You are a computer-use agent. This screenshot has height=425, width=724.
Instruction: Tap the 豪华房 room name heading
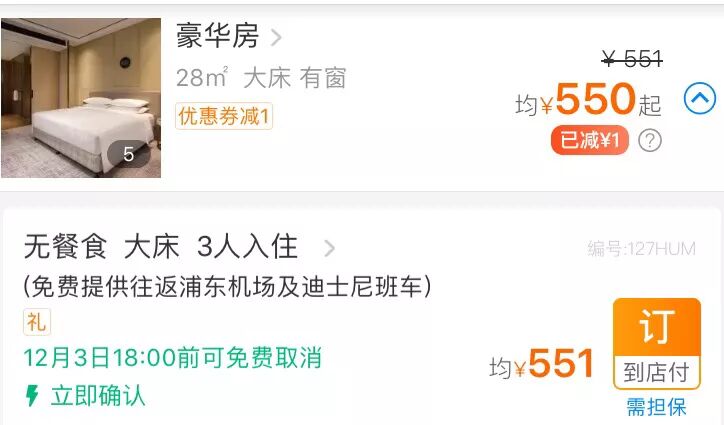(x=217, y=36)
